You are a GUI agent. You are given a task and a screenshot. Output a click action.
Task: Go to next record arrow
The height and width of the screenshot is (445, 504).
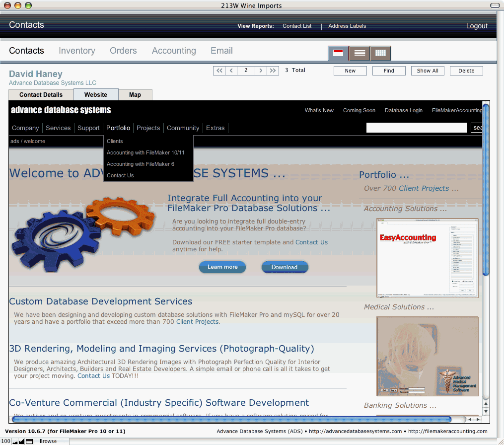coord(261,71)
